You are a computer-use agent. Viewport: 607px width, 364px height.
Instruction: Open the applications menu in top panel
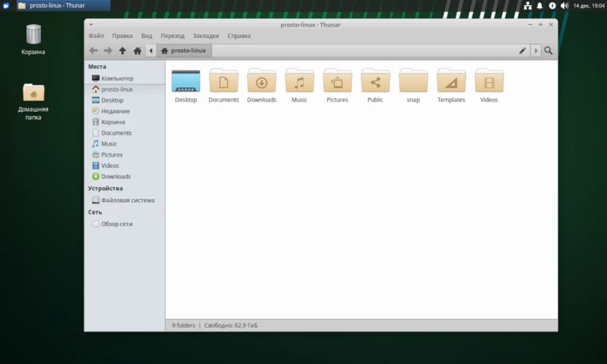coord(6,5)
